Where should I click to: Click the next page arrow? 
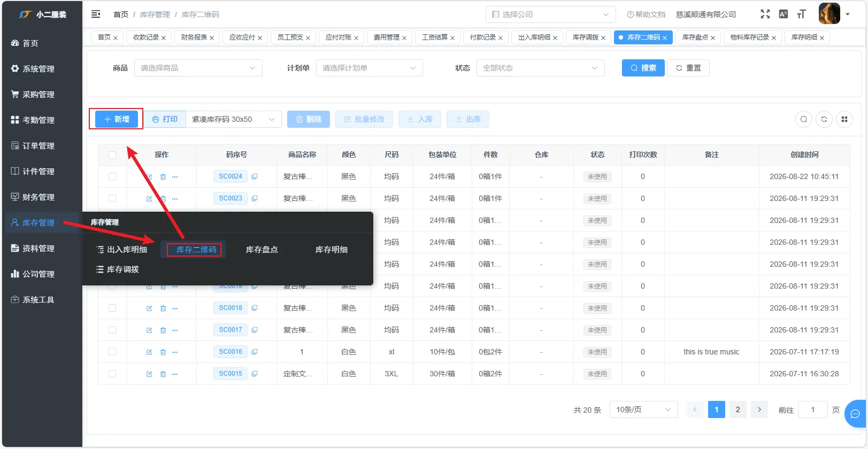pyautogui.click(x=759, y=409)
